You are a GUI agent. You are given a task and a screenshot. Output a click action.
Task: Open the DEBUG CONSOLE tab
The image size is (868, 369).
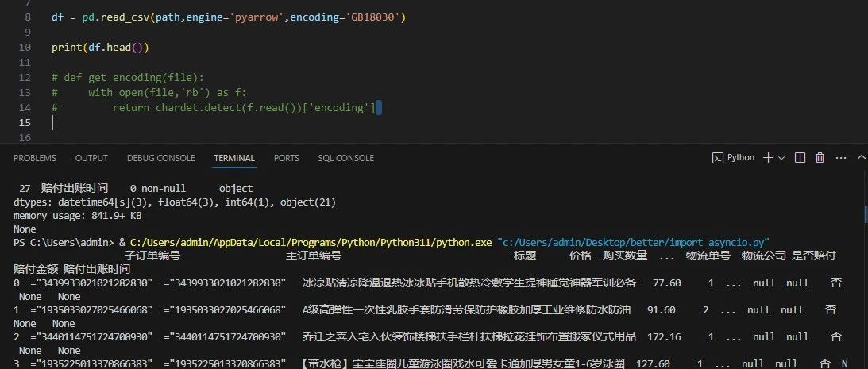click(x=160, y=158)
